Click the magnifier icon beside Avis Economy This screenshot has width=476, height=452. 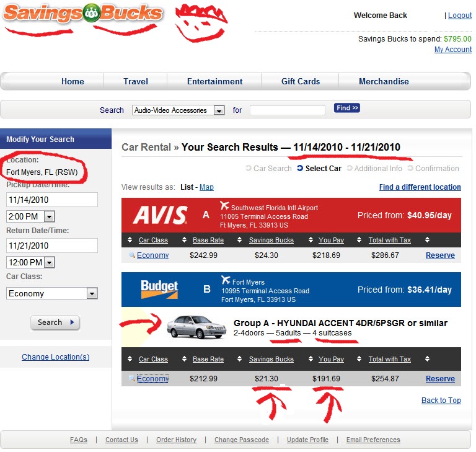point(132,255)
